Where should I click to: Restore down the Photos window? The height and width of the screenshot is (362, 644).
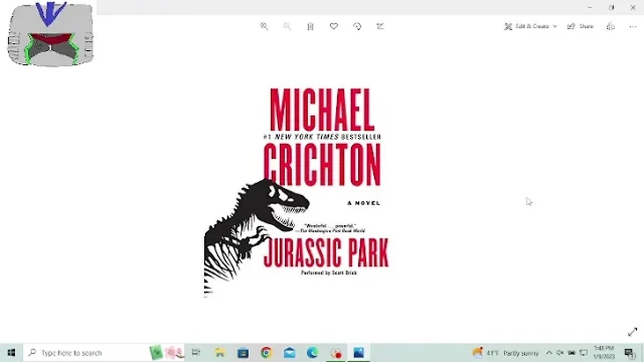pyautogui.click(x=611, y=8)
